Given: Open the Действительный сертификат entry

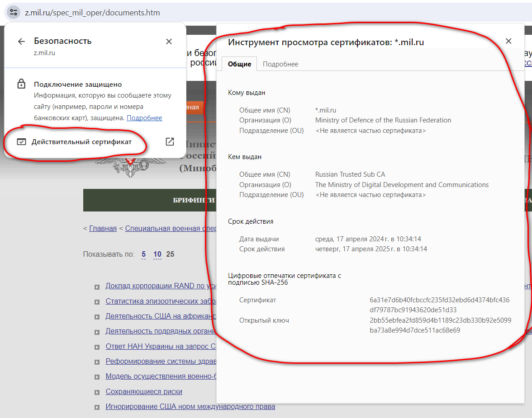Looking at the screenshot, I should click(x=81, y=142).
